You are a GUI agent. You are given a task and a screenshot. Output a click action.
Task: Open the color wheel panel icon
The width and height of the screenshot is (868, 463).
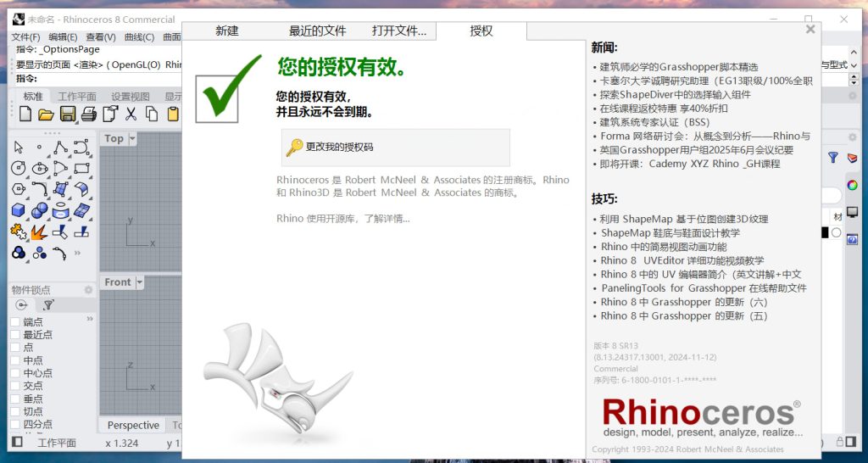pyautogui.click(x=852, y=185)
